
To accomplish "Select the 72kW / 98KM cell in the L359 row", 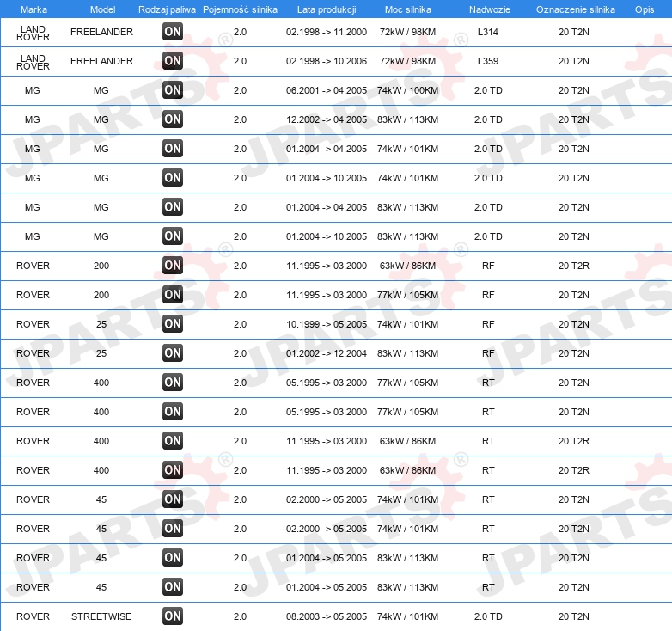I will (x=407, y=61).
